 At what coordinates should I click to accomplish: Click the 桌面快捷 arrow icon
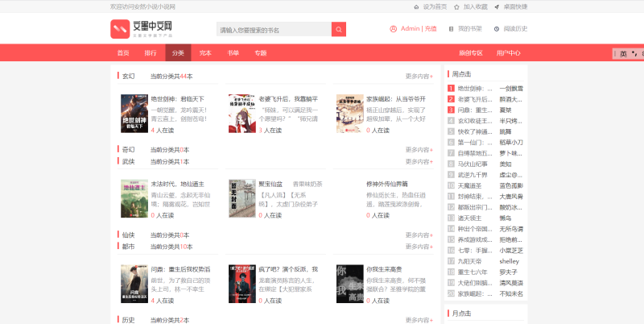coord(497,7)
